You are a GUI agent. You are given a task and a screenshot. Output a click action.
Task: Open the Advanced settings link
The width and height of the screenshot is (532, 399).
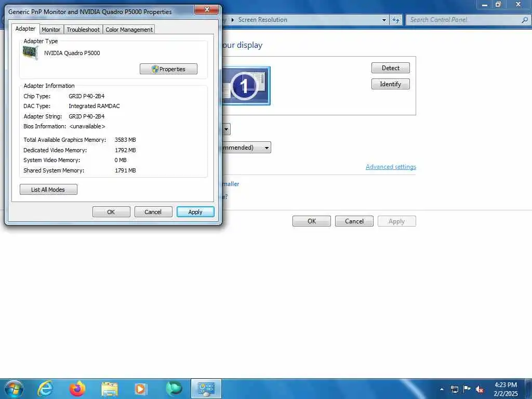pos(391,167)
